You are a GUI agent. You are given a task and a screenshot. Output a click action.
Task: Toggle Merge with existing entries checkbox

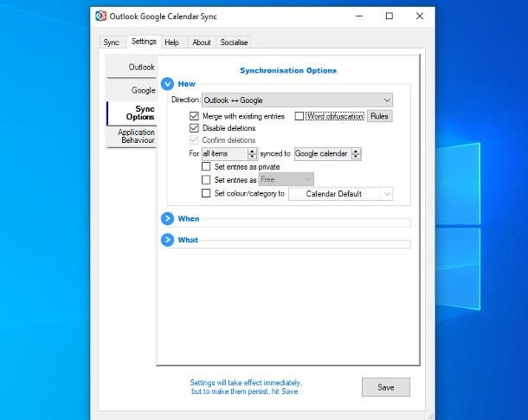click(194, 116)
